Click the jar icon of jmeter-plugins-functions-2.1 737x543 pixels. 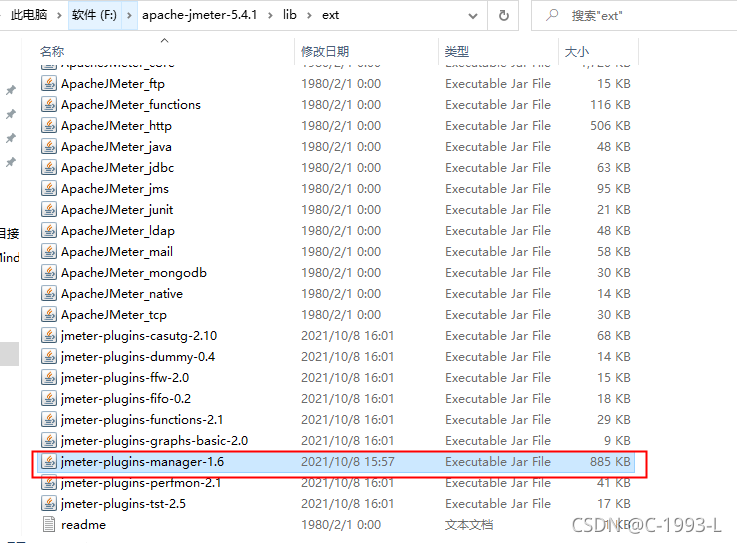point(49,419)
